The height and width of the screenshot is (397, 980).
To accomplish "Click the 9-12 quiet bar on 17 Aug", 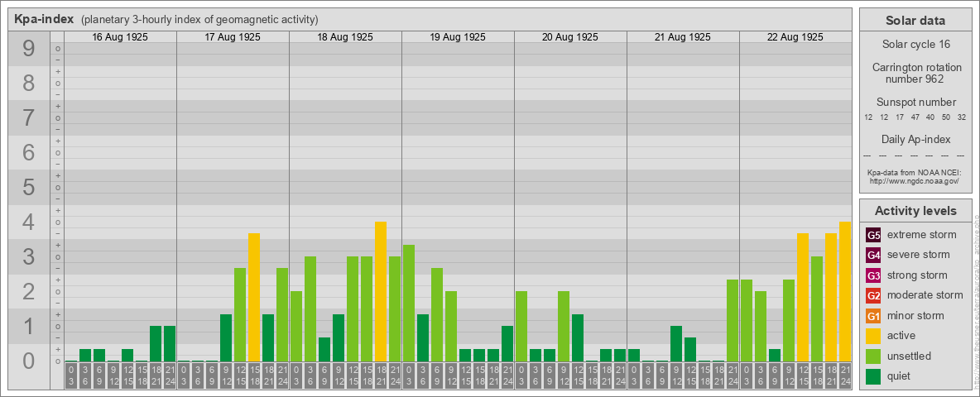I will pyautogui.click(x=226, y=337).
